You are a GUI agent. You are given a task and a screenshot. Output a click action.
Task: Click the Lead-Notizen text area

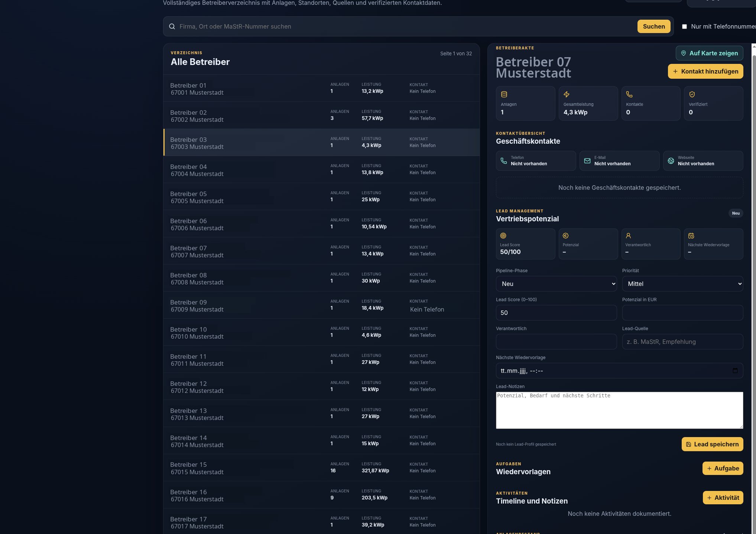[619, 410]
